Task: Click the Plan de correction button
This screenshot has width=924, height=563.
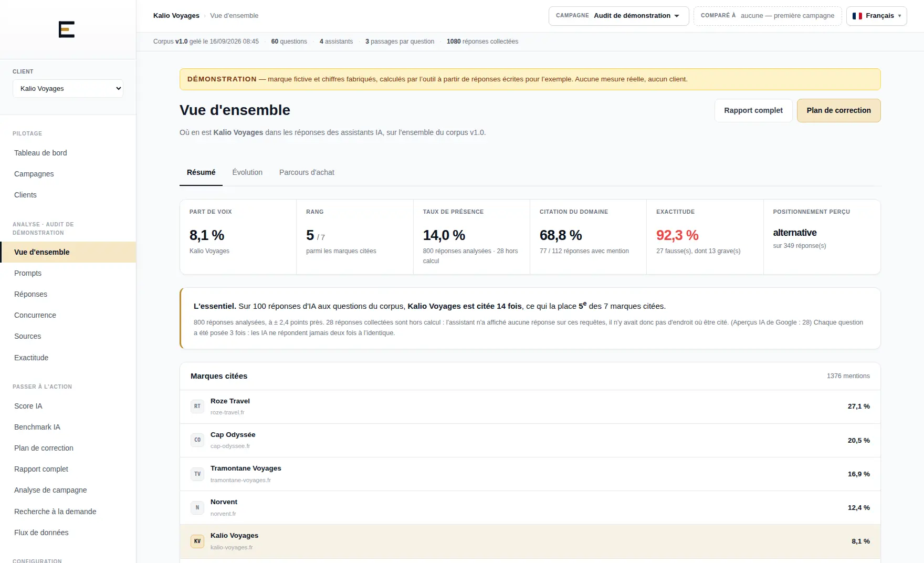Action: point(839,110)
